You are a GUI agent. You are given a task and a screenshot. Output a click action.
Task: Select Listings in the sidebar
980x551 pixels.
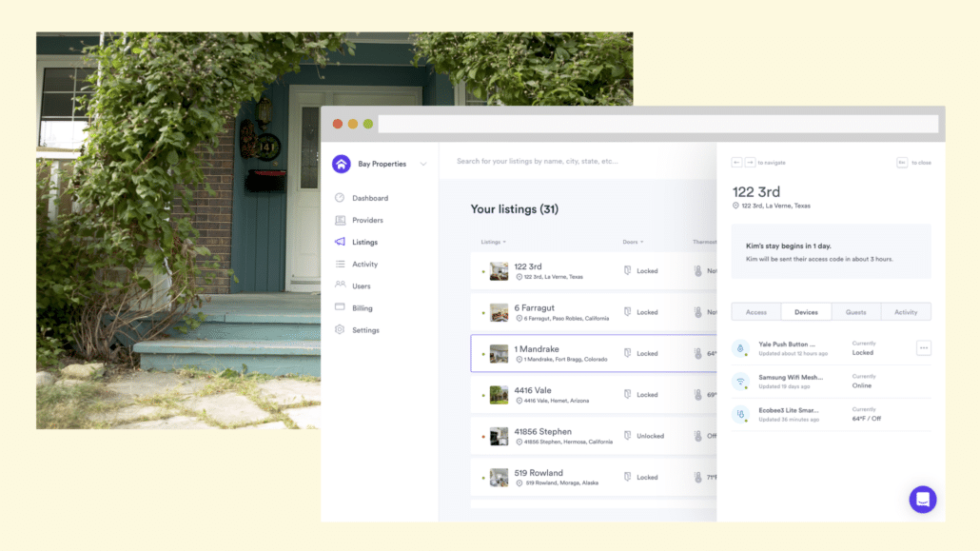(x=364, y=242)
